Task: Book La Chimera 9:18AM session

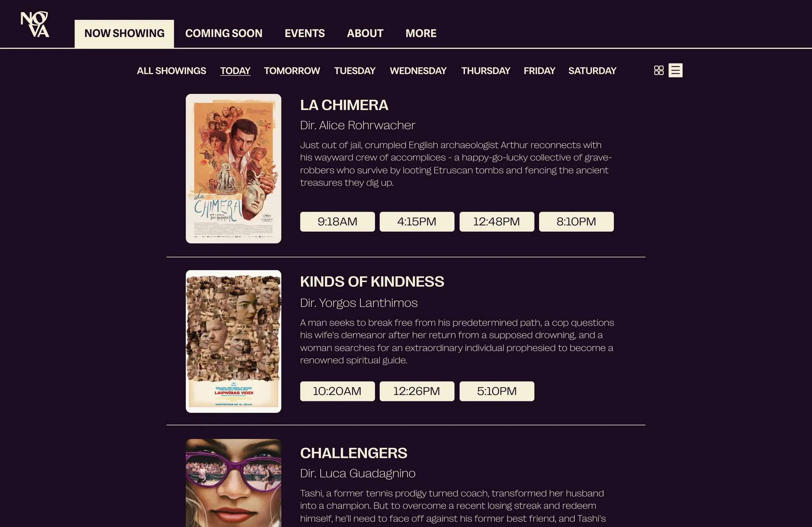Action: click(x=337, y=221)
